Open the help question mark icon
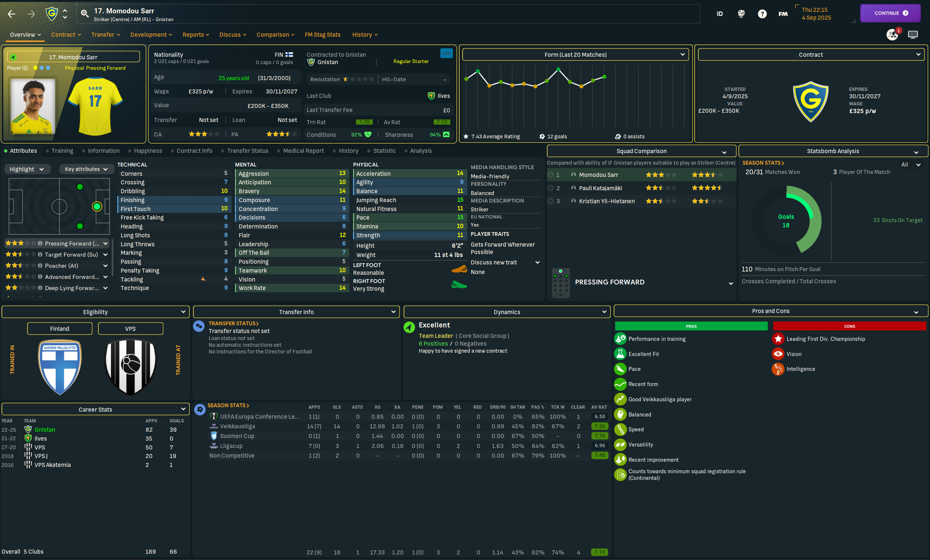930x560 pixels. click(x=762, y=14)
